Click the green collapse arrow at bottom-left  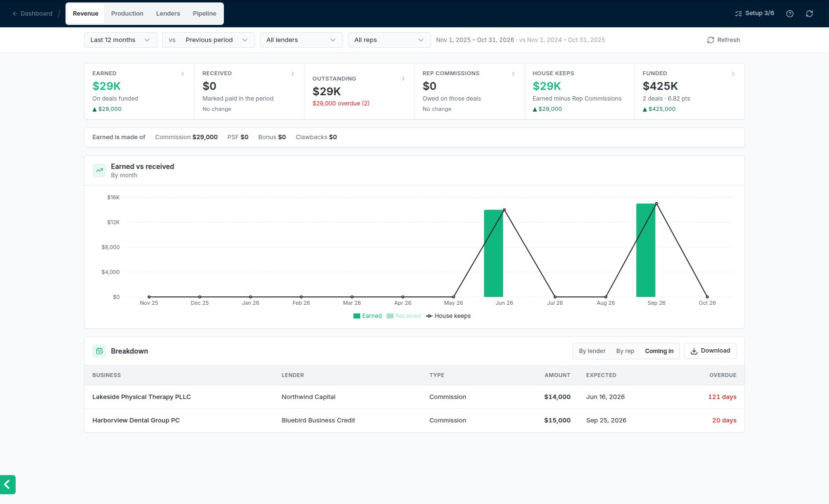click(x=8, y=484)
